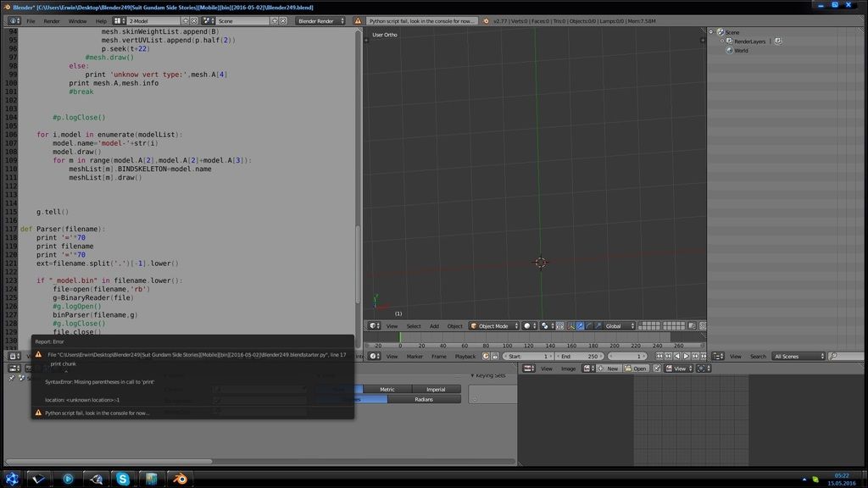868x488 pixels.
Task: Open the Playback menu in the timeline
Action: click(x=465, y=357)
